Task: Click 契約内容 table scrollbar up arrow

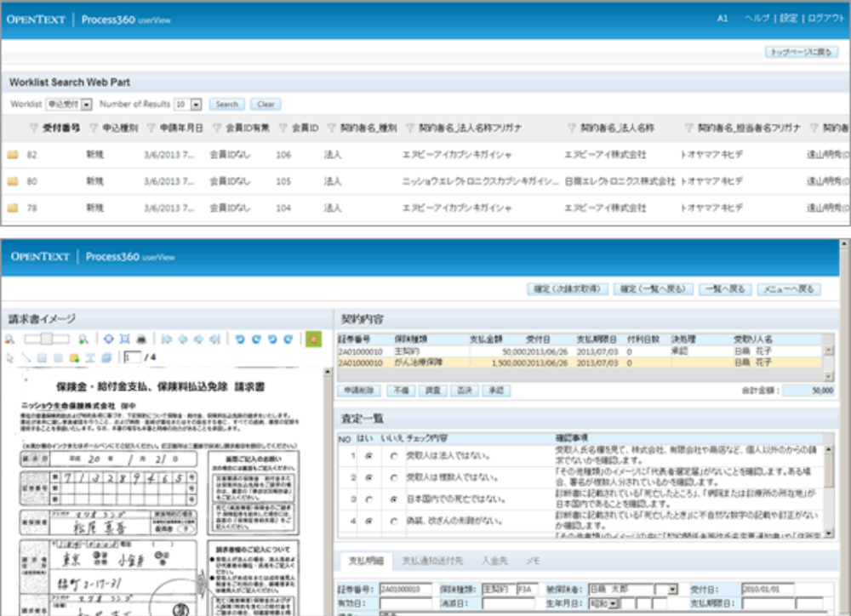Action: pos(829,351)
